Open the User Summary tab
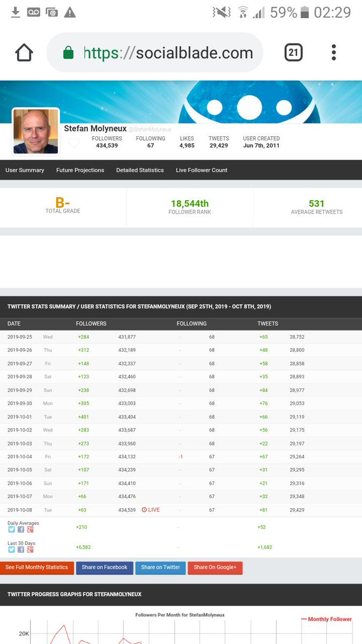The width and height of the screenshot is (362, 644). [x=25, y=170]
